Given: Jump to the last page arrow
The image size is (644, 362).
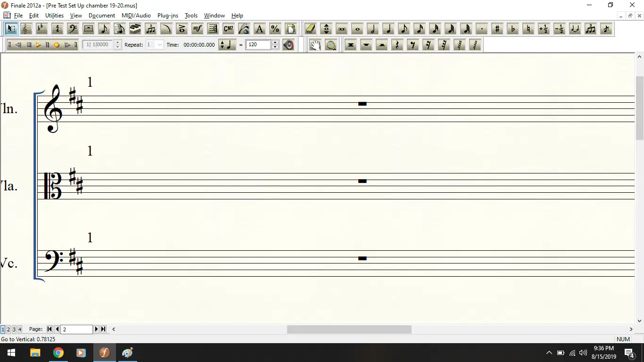Looking at the screenshot, I should [103, 329].
